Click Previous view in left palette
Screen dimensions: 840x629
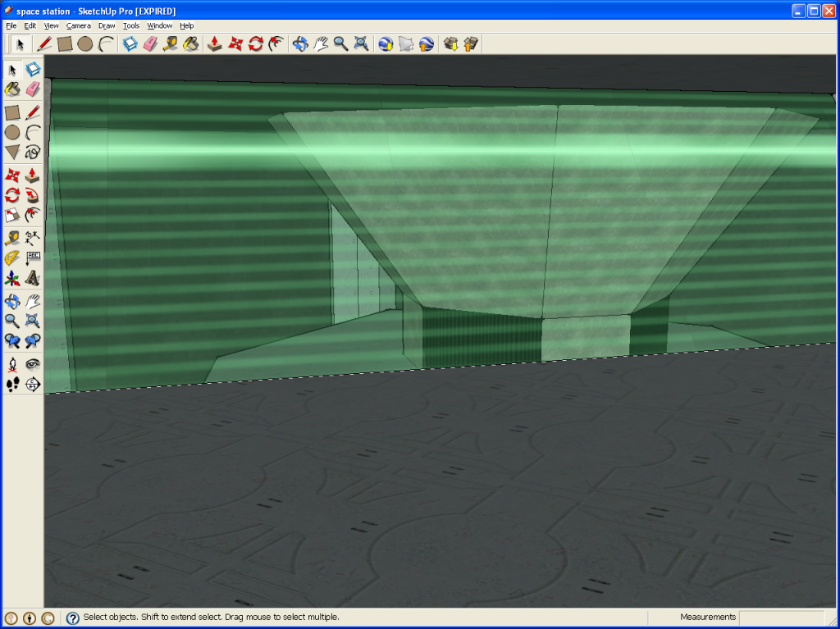[12, 341]
